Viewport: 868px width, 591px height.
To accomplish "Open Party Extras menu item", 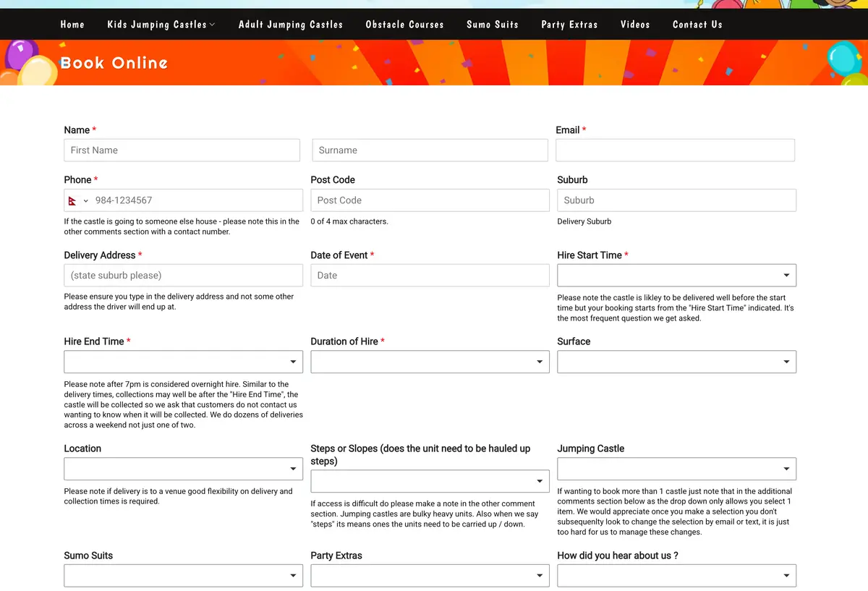I will [x=570, y=25].
